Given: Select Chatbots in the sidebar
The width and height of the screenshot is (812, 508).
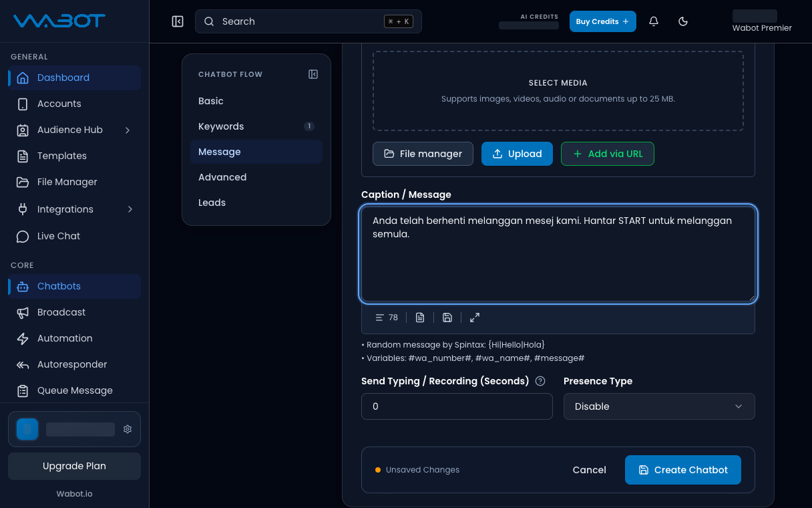Looking at the screenshot, I should [74, 286].
